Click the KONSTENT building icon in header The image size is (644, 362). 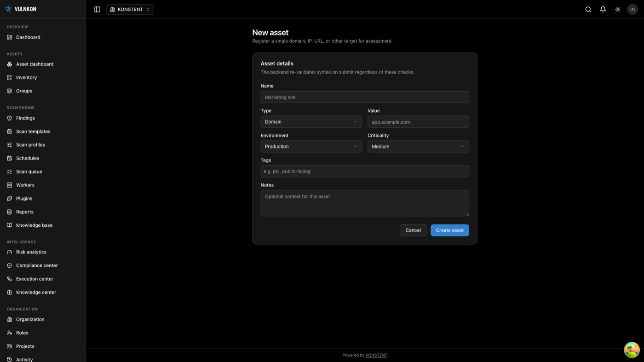[x=112, y=9]
